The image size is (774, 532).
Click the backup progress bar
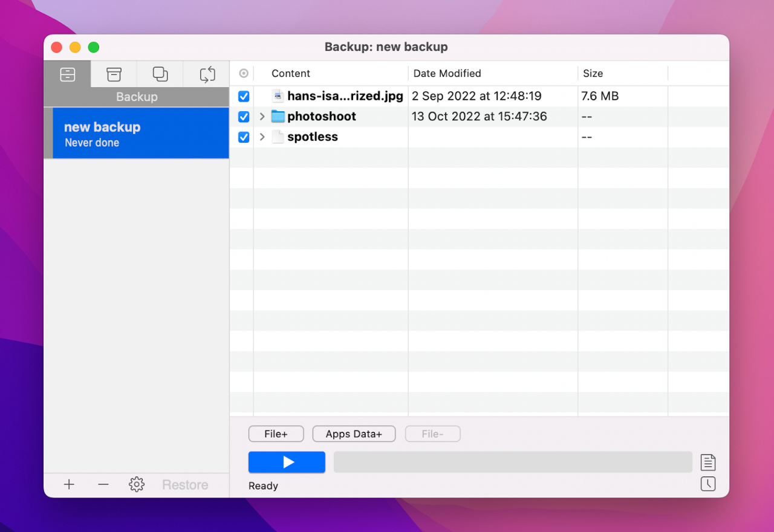(513, 462)
